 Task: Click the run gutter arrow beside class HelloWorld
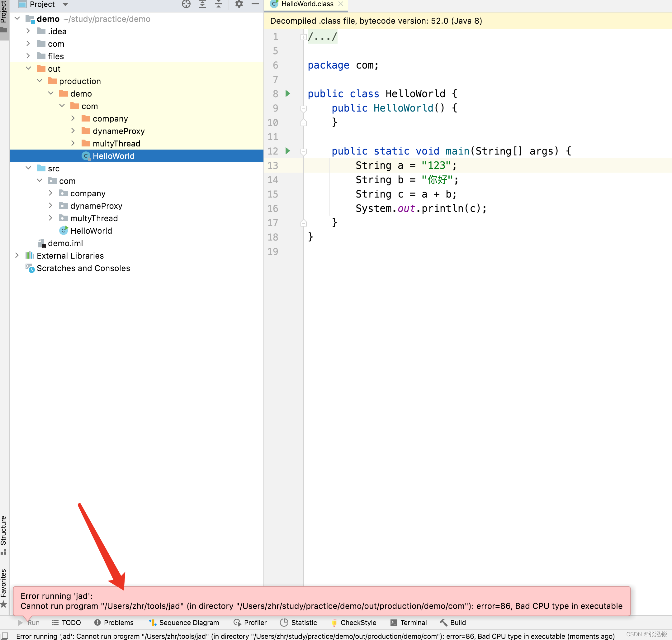(x=288, y=93)
